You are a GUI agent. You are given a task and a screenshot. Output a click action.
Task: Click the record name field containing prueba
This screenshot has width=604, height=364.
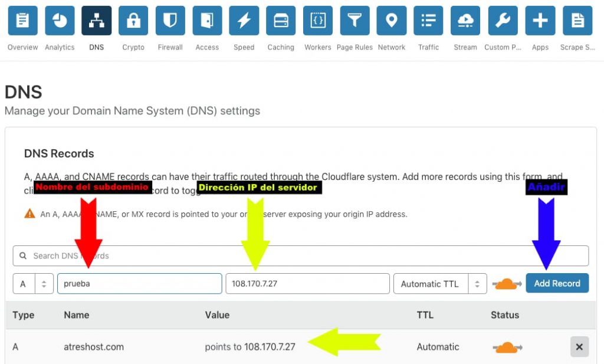click(139, 284)
